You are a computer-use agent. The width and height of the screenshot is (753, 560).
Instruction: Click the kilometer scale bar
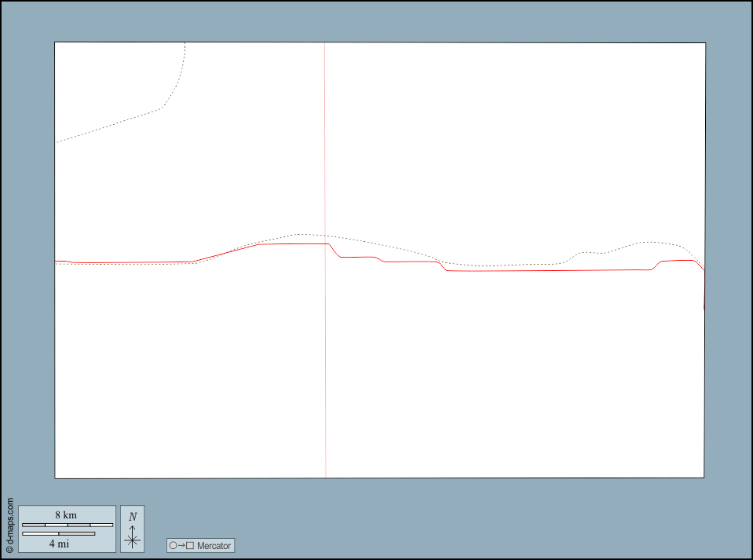pyautogui.click(x=67, y=525)
